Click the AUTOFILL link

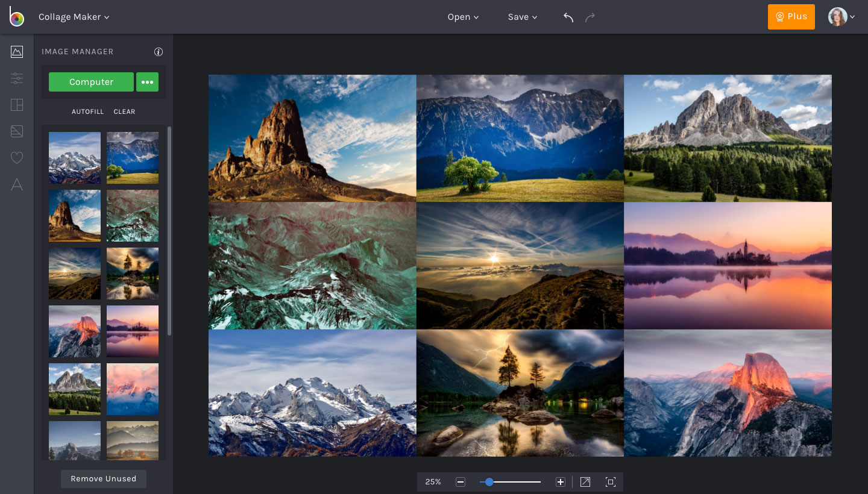[x=88, y=112]
